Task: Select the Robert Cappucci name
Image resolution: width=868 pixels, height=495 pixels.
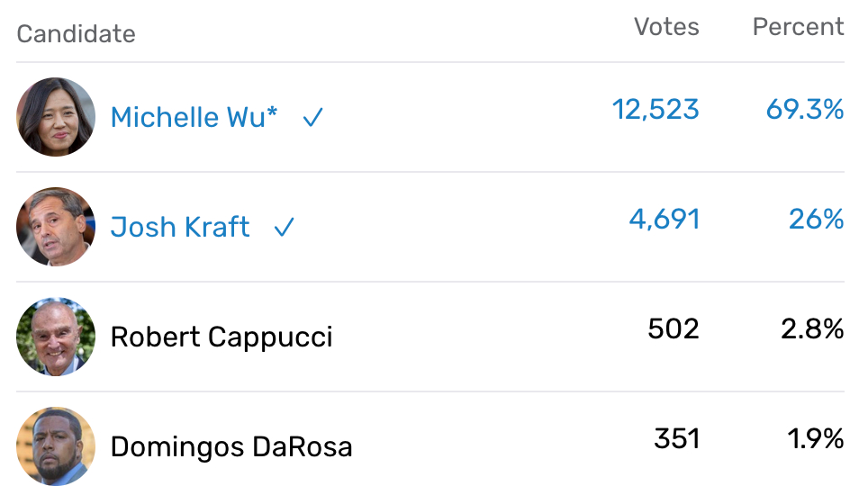Action: point(222,337)
